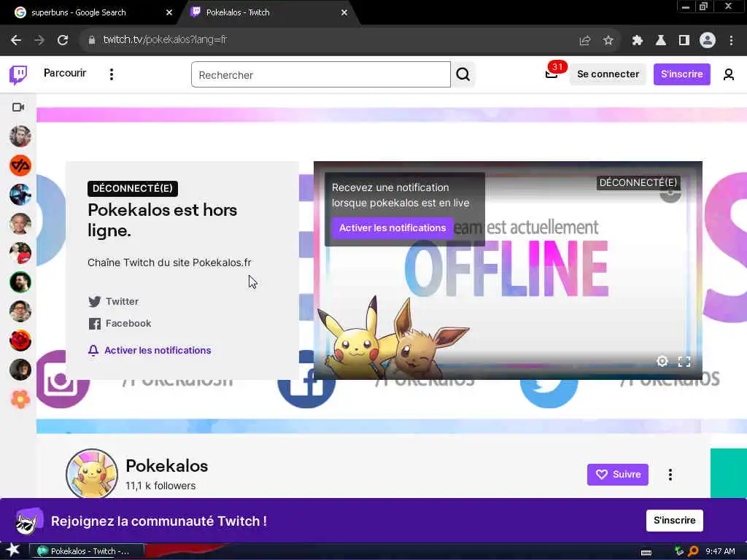Open the orange code-logo channel in the sidebar
Viewport: 747px width, 560px height.
(20, 166)
